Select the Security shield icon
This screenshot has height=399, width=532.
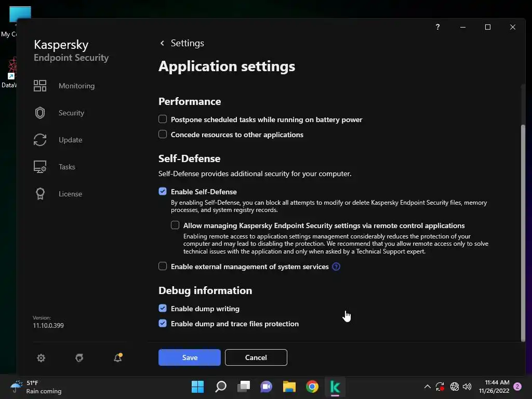pyautogui.click(x=39, y=113)
